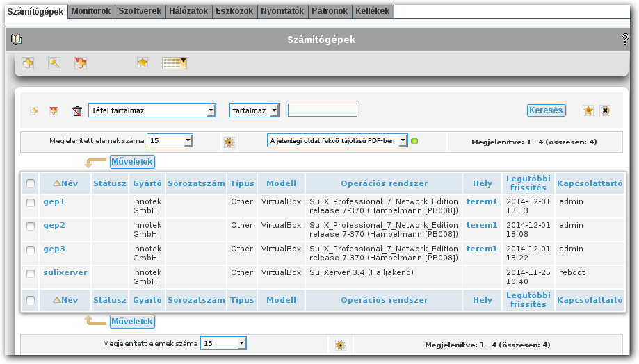Select the Számítógépek tab

35,11
